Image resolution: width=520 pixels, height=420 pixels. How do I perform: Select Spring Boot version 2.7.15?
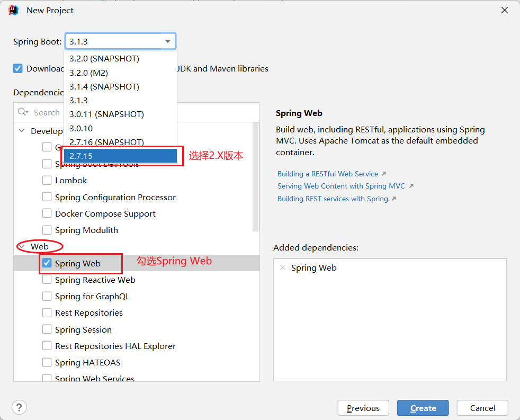(120, 156)
